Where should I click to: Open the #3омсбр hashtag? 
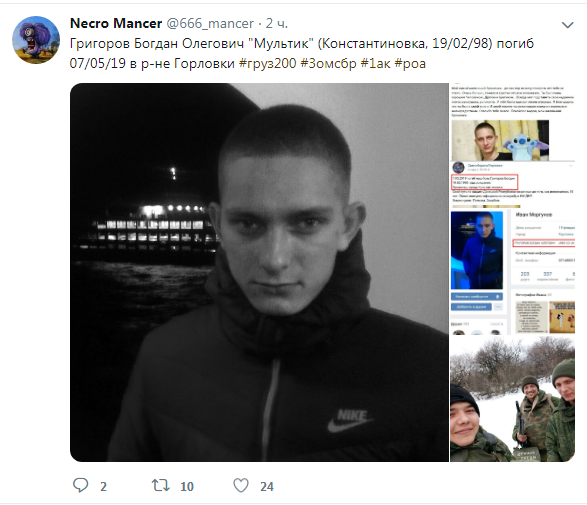pyautogui.click(x=328, y=64)
